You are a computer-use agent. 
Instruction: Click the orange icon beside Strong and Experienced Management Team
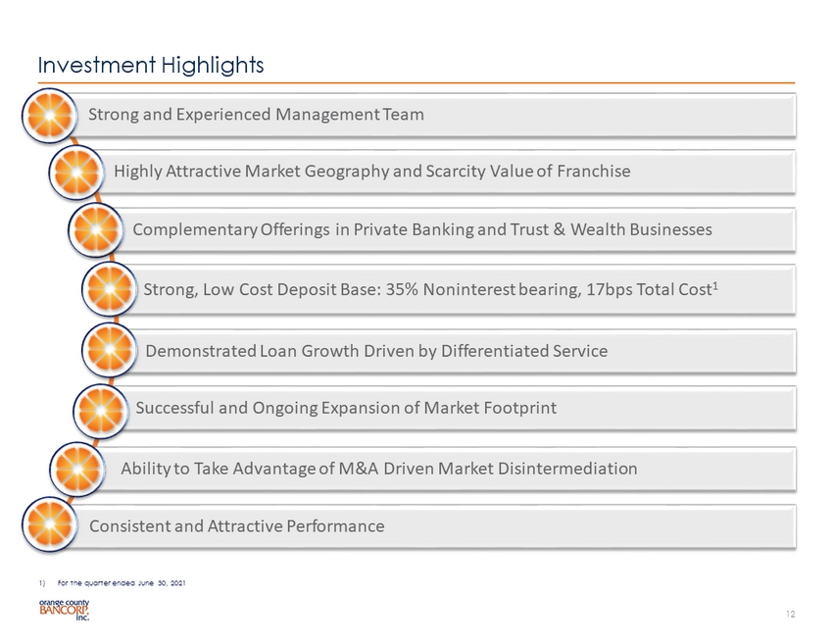tap(50, 116)
